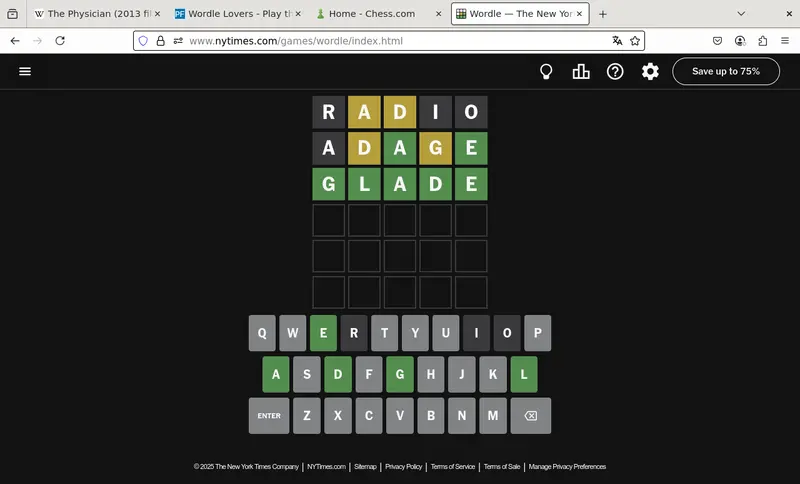
Task: Select the Wordle — The New York Times tab
Action: (520, 14)
